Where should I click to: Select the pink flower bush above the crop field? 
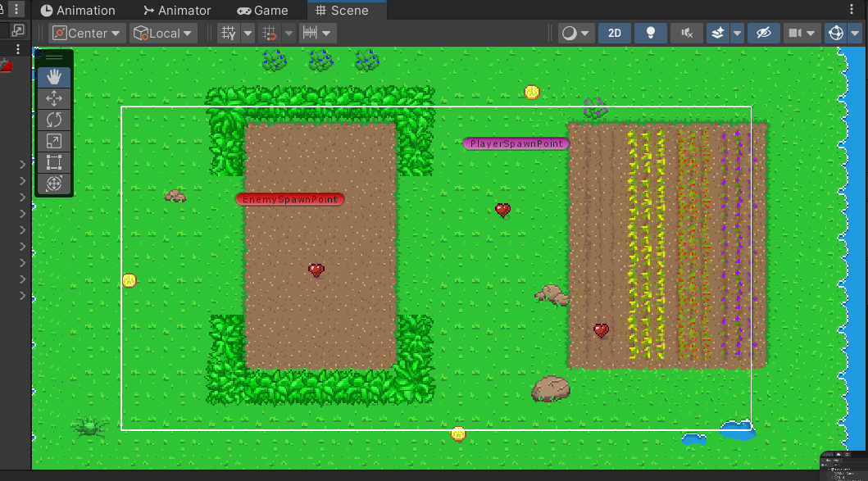tap(596, 107)
